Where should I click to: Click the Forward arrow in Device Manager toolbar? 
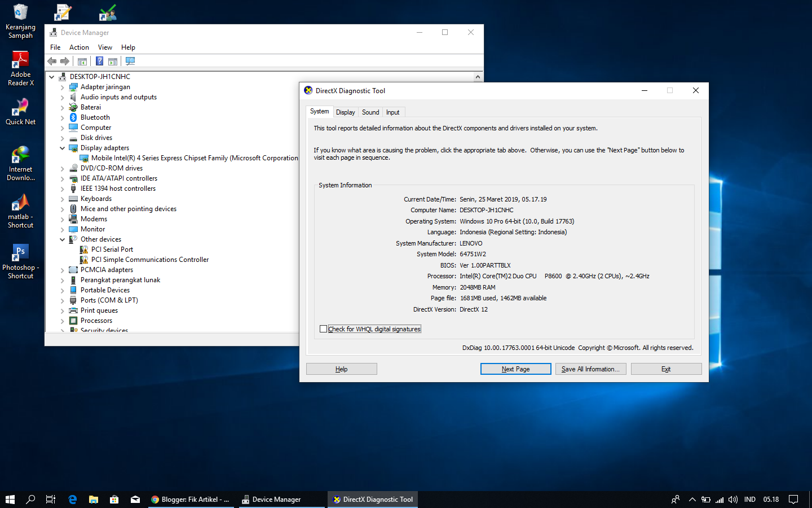pyautogui.click(x=65, y=61)
